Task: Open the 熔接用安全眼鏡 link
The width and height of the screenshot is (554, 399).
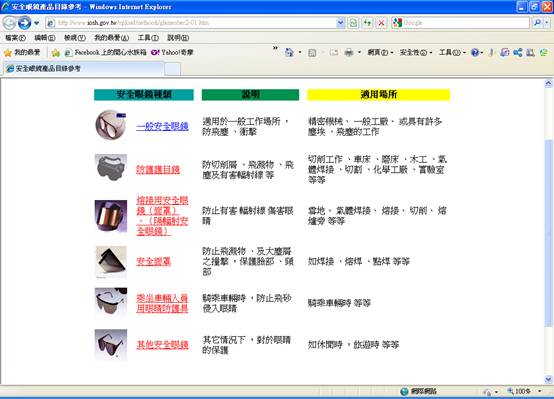Action: pyautogui.click(x=162, y=216)
